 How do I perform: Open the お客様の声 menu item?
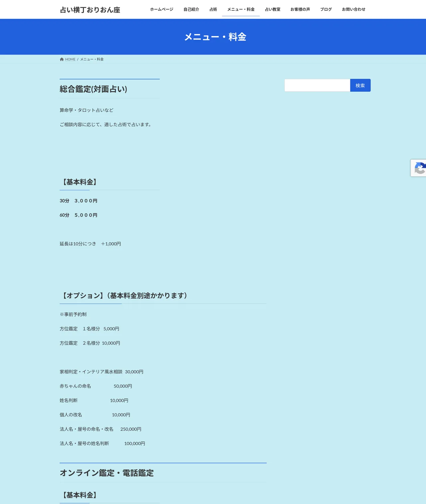pyautogui.click(x=300, y=9)
